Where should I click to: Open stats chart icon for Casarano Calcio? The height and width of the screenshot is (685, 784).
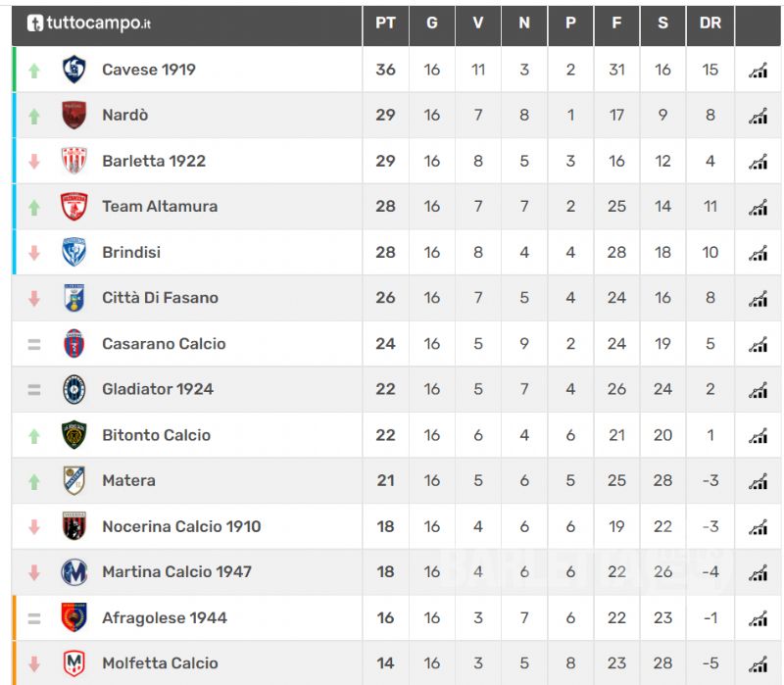pos(758,344)
